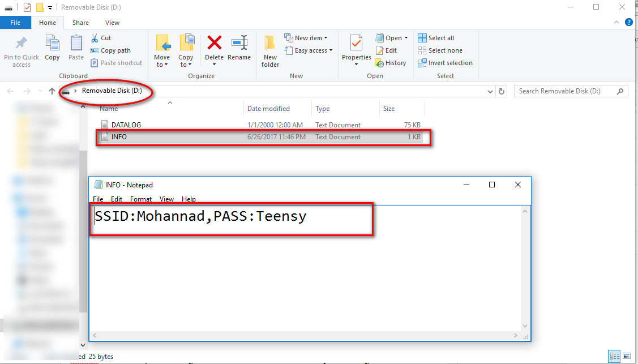Click the History button
This screenshot has width=638, height=364.
point(391,63)
